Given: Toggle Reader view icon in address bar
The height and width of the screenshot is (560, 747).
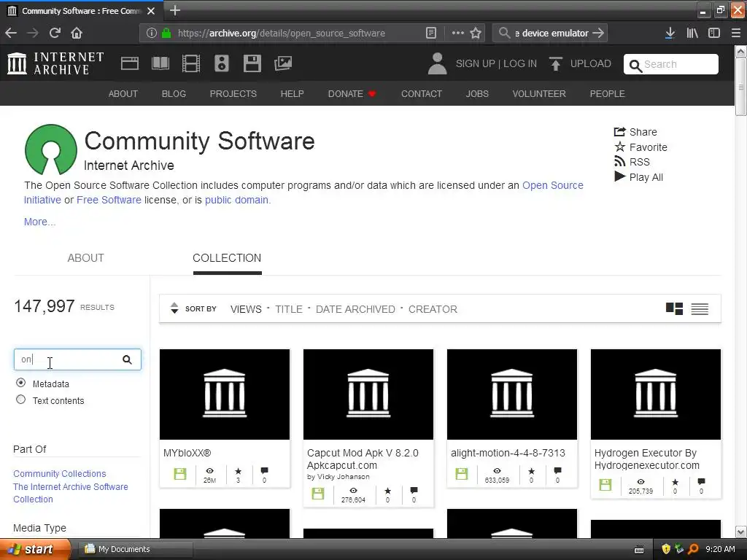Looking at the screenshot, I should pos(431,33).
